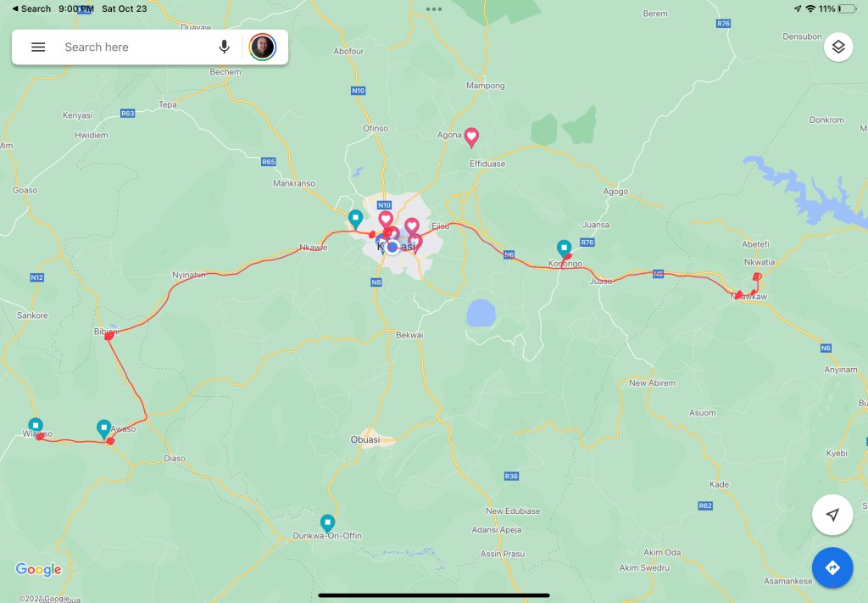Tap the Google logo
The height and width of the screenshot is (603, 868).
click(x=38, y=569)
